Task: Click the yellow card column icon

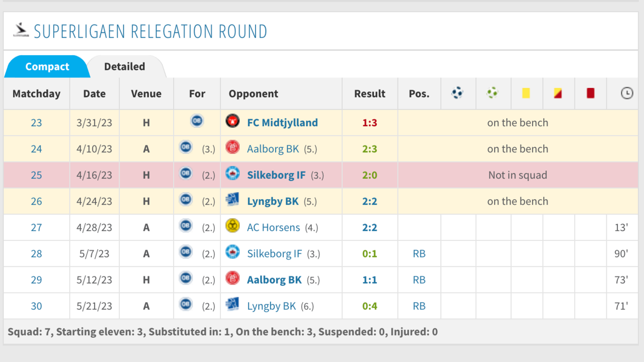Action: coord(526,94)
